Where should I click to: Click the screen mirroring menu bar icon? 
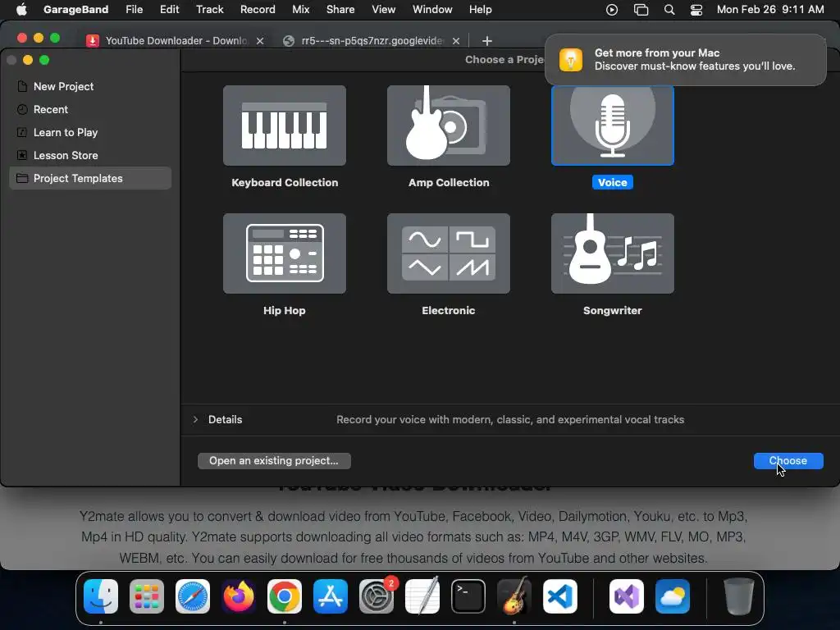[x=641, y=10]
